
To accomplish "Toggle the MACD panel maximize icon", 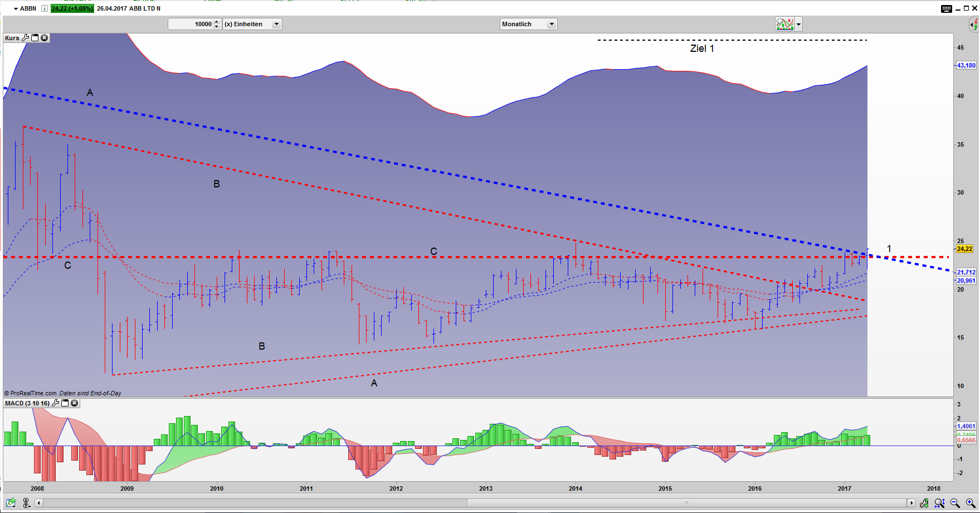I will click(65, 403).
